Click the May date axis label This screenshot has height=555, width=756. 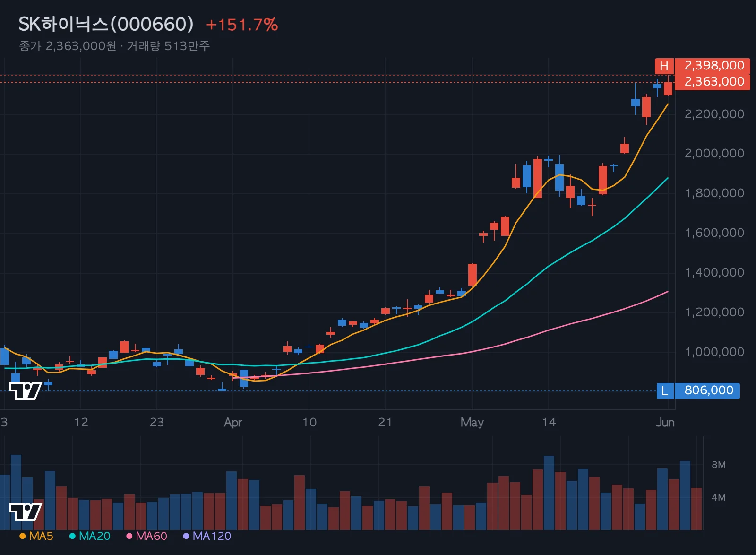tap(472, 422)
